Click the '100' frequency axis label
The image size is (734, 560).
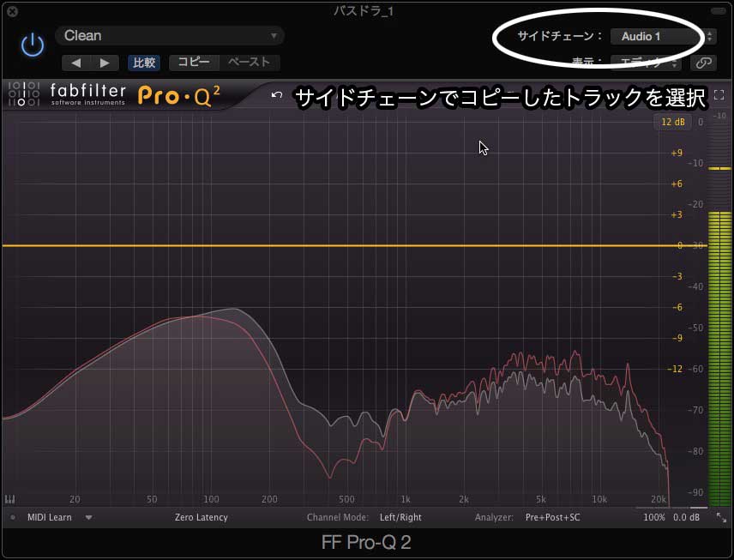click(211, 499)
